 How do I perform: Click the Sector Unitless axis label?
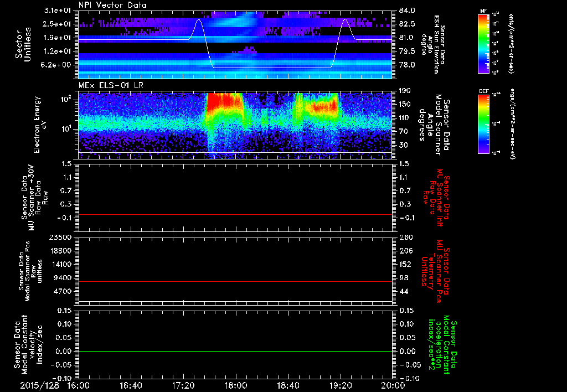(x=23, y=43)
